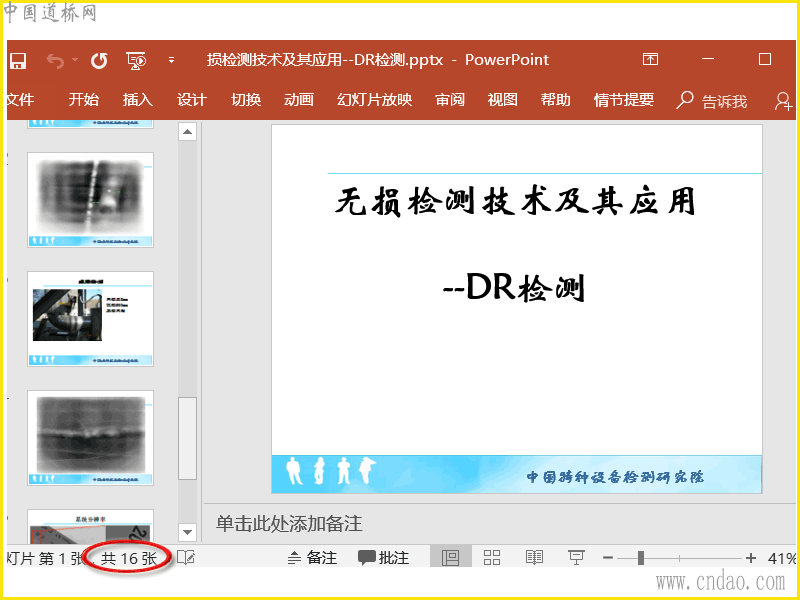Start Slide Show from status bar icon
This screenshot has width=800, height=600.
click(x=576, y=557)
